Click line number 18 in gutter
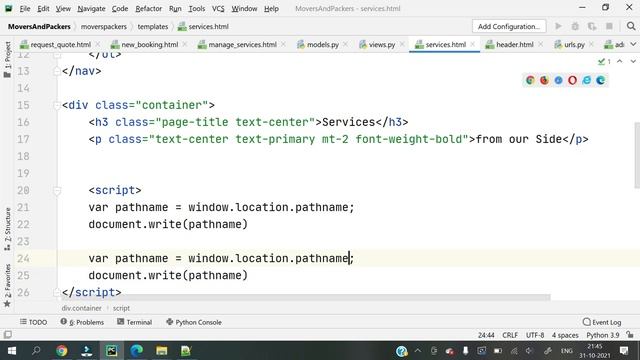Screen dimensions: 640x360 23,156
